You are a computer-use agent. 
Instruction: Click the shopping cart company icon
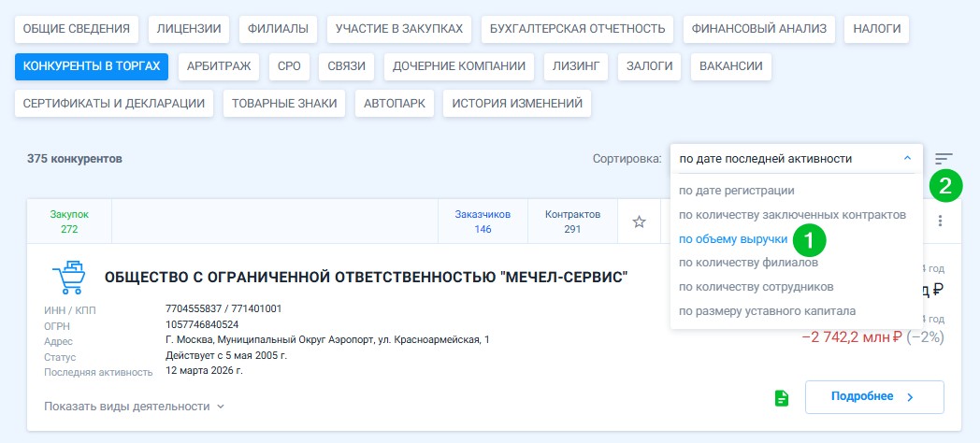[x=69, y=278]
